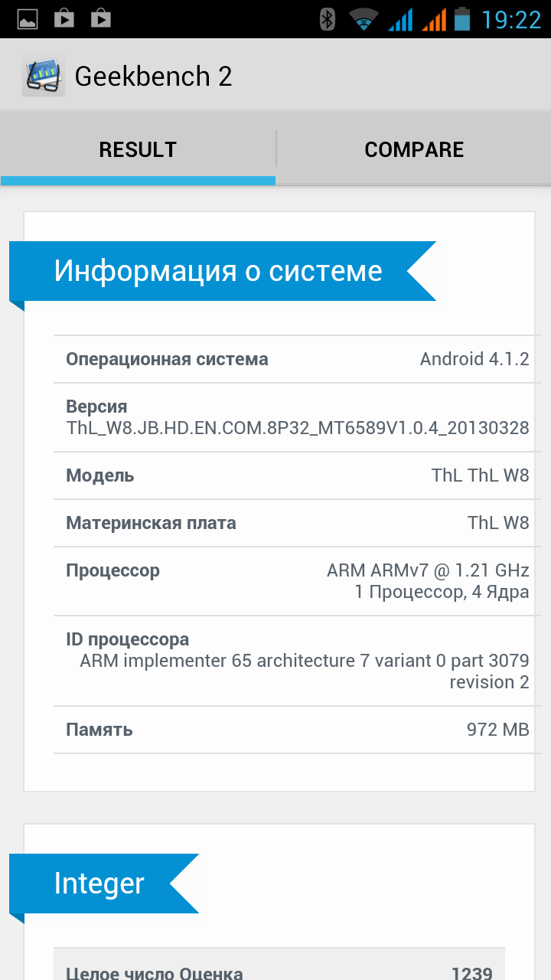551x980 pixels.
Task: Tap the Материнская плата row
Action: [x=297, y=523]
